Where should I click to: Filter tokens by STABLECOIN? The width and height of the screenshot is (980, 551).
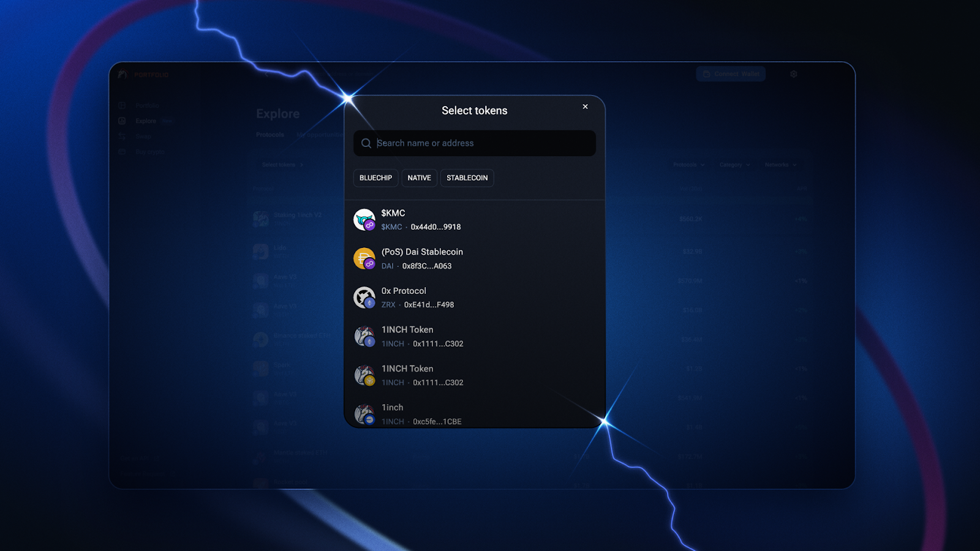[x=467, y=178]
